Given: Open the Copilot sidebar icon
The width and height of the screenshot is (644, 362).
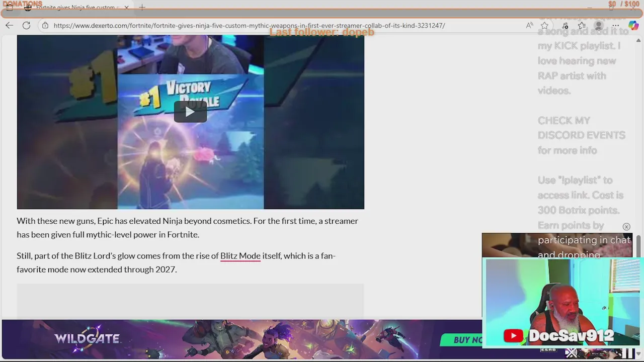Looking at the screenshot, I should coord(633,25).
